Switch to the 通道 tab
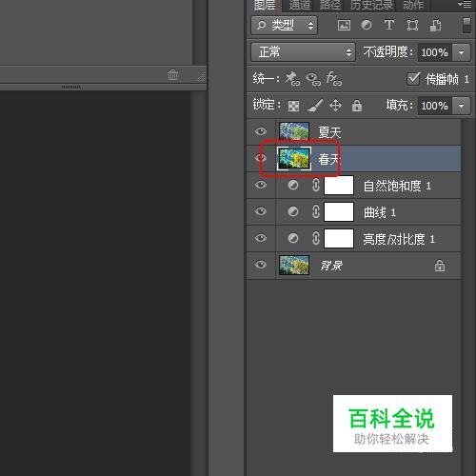476x476 pixels. (x=300, y=5)
